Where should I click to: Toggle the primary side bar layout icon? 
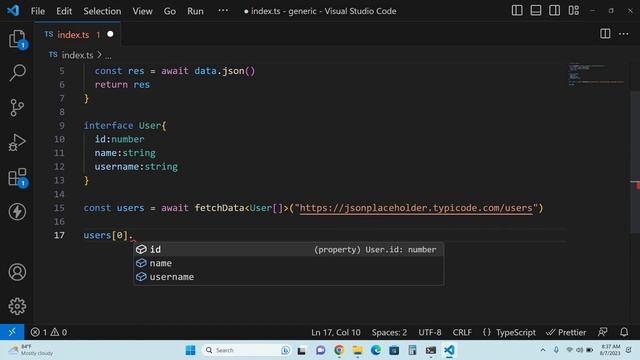[517, 11]
